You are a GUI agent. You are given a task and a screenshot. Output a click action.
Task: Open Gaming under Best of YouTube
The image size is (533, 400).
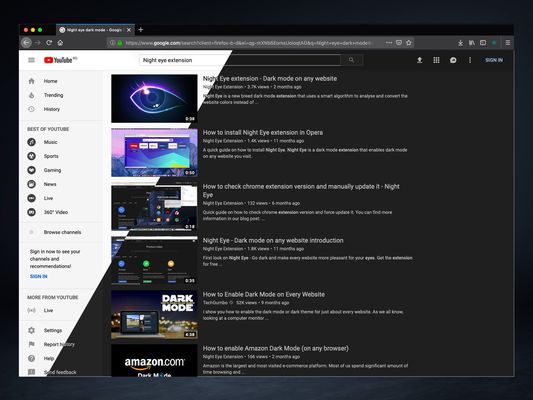click(x=52, y=170)
